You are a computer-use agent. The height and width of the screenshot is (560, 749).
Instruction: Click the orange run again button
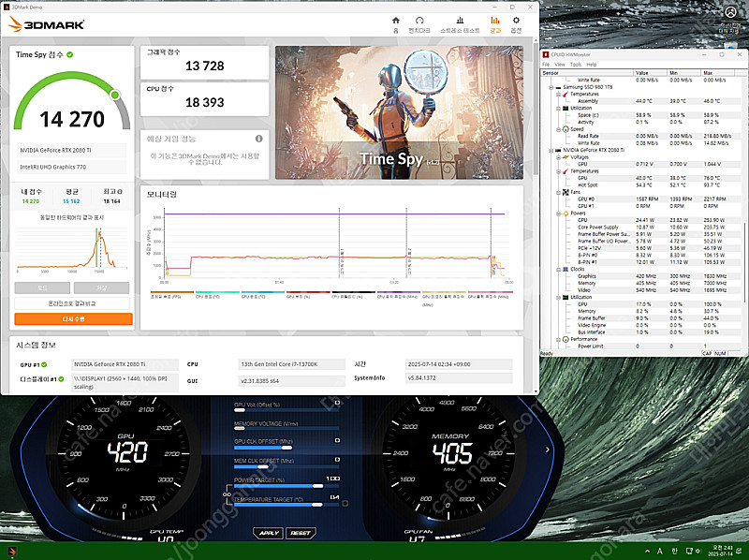coord(73,318)
